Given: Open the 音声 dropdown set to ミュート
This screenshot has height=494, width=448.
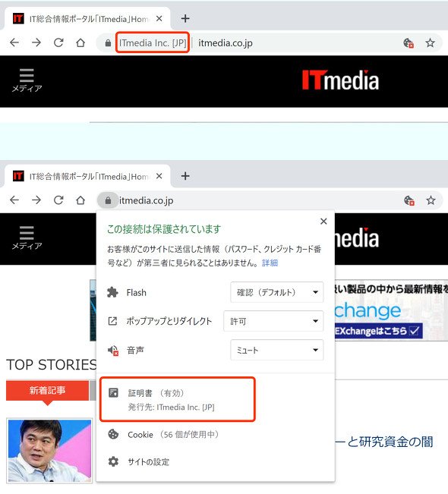Looking at the screenshot, I should tap(277, 350).
